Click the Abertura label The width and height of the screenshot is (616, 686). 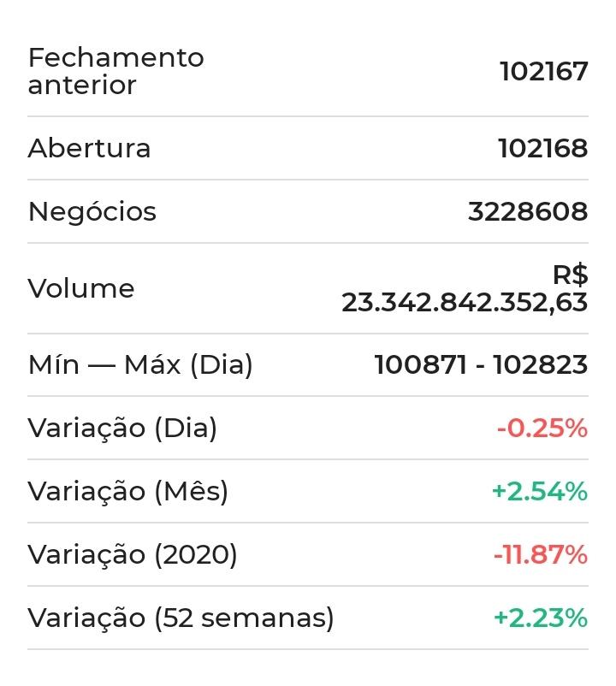(89, 148)
